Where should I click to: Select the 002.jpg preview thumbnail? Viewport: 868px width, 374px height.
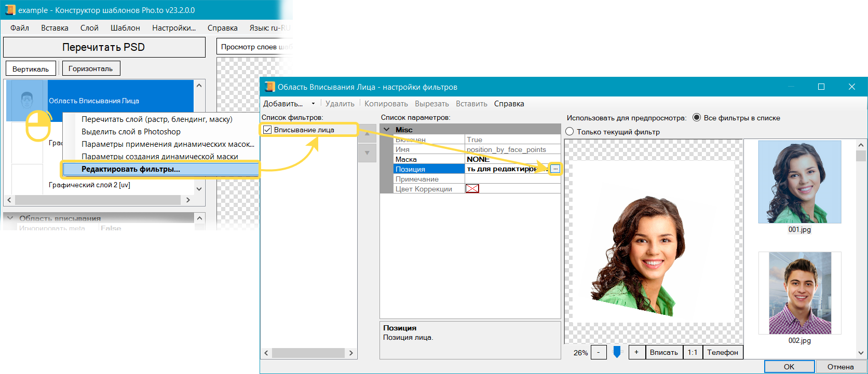[x=799, y=294]
